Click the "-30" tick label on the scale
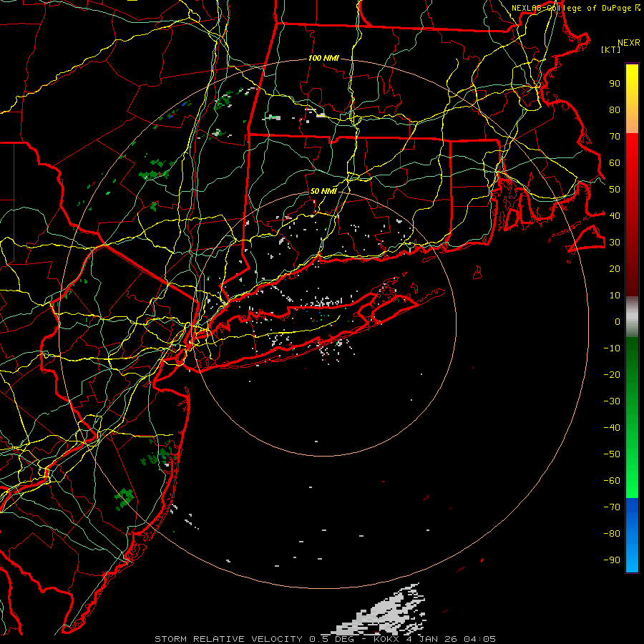 click(612, 401)
